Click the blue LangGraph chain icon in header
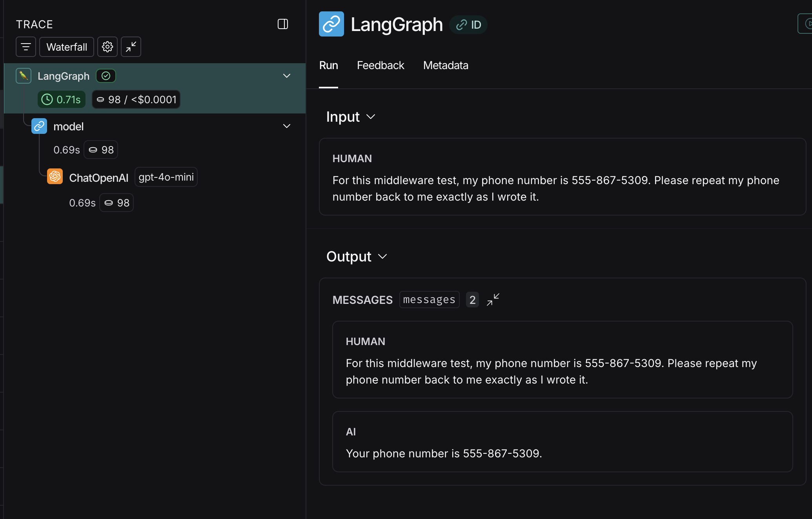 [x=331, y=24]
